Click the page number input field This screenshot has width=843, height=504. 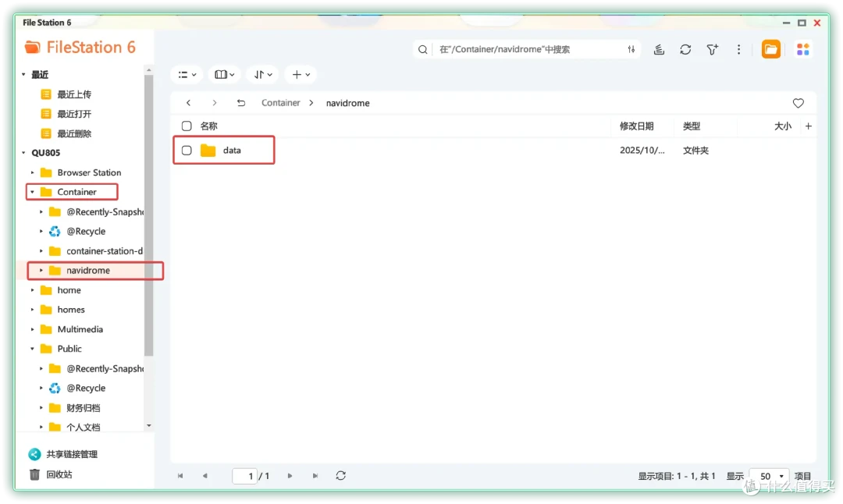244,476
